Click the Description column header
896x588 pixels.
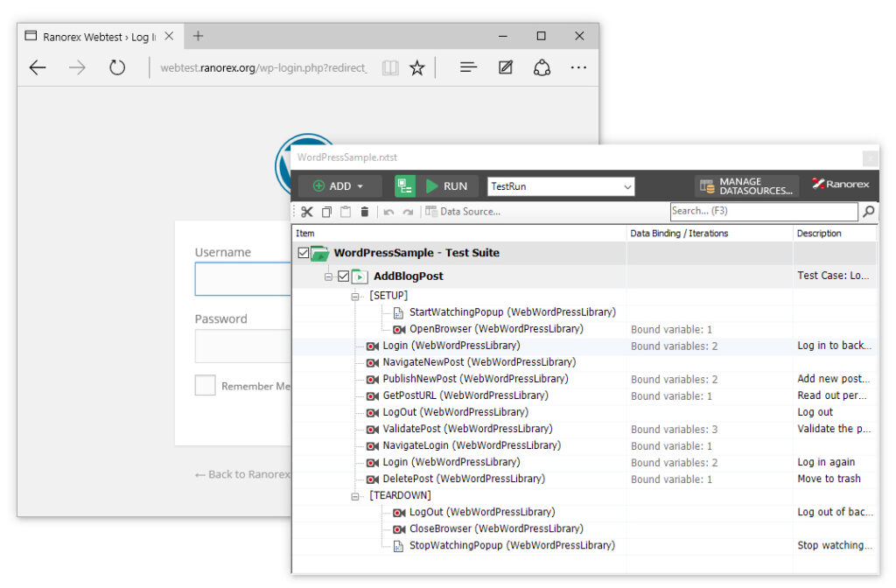pos(835,233)
